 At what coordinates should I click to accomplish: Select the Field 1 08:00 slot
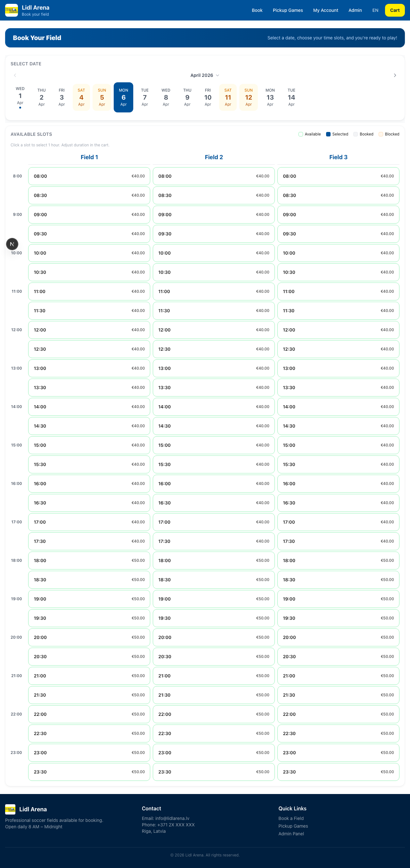click(89, 176)
